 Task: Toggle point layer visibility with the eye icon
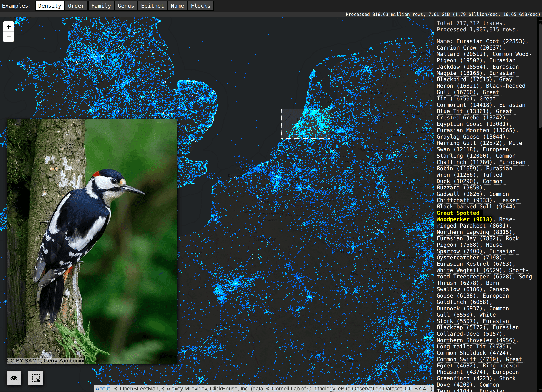pyautogui.click(x=14, y=378)
